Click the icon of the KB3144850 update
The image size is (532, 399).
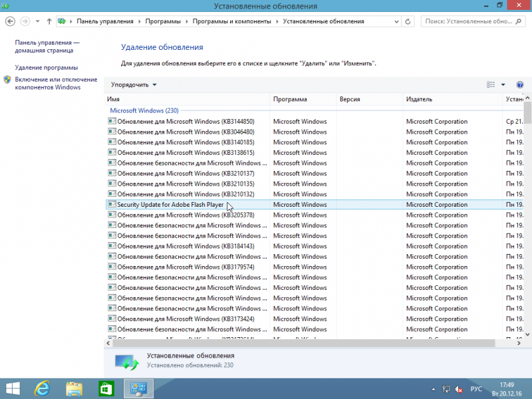(112, 121)
